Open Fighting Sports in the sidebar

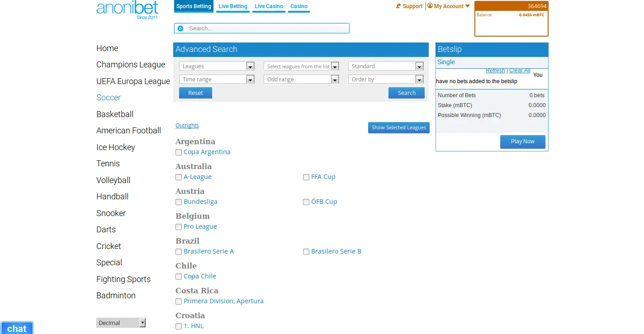pyautogui.click(x=123, y=279)
